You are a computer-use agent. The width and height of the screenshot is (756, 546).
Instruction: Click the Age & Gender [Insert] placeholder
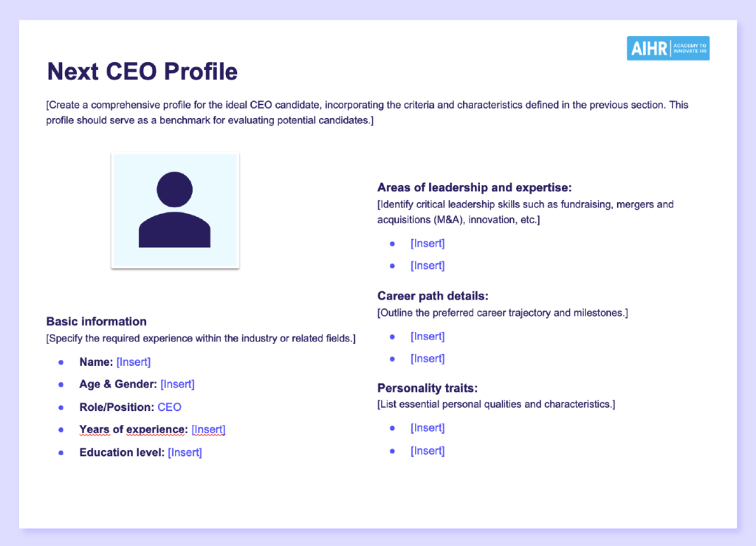tap(177, 384)
